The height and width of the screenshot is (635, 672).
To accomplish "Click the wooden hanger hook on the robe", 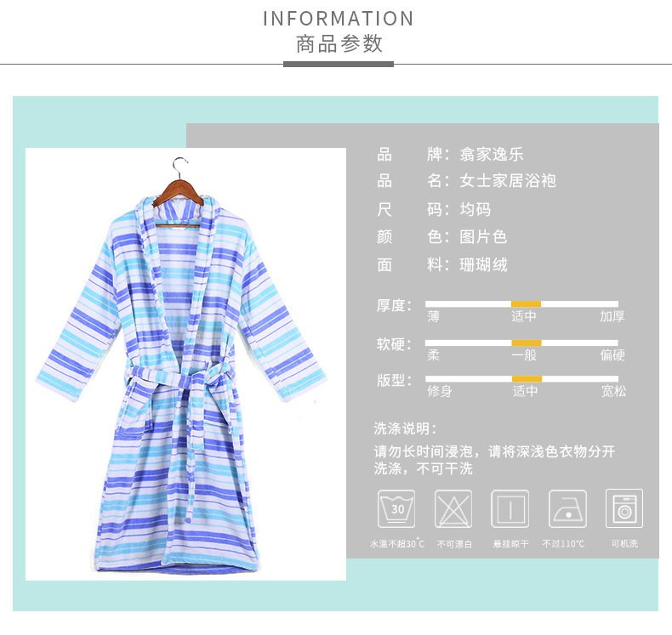I will point(180,167).
